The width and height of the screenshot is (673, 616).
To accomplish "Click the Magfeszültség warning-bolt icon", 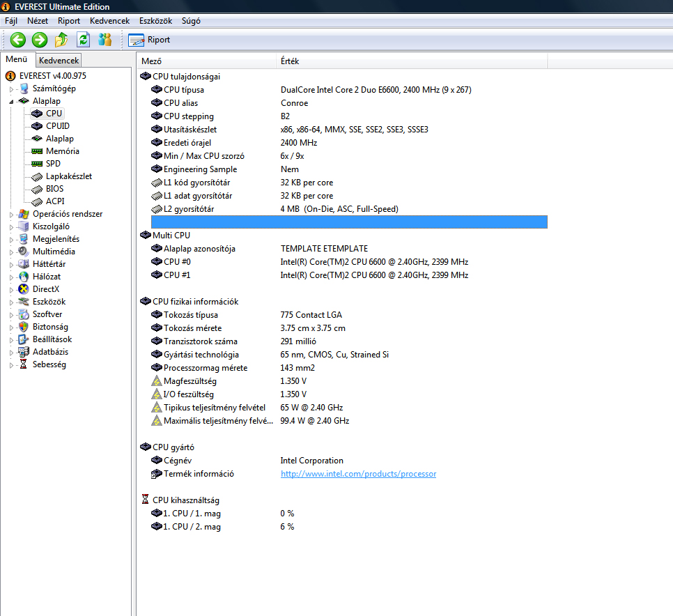I will point(157,380).
